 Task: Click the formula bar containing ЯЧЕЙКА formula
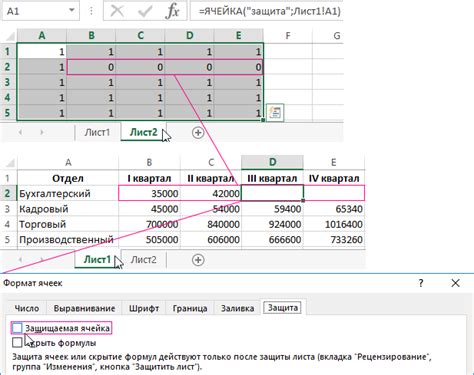coord(267,11)
